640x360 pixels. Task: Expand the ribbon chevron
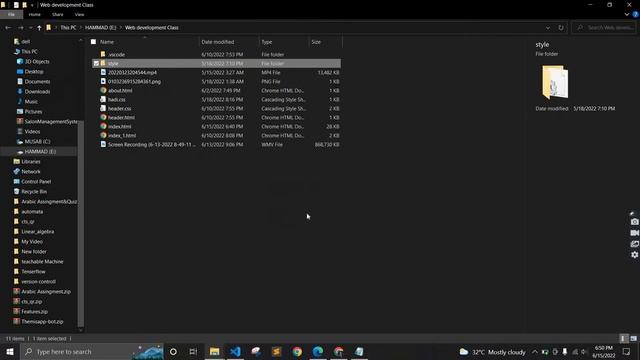pos(627,14)
